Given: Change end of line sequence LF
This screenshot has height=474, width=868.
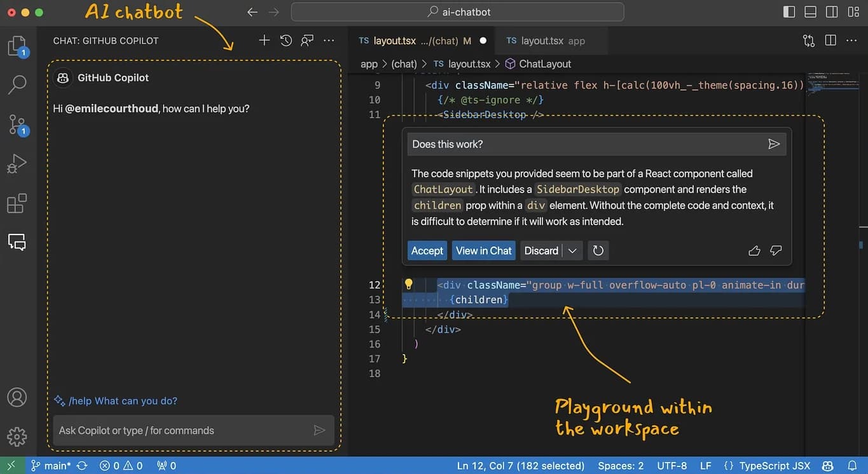Looking at the screenshot, I should click(x=706, y=466).
